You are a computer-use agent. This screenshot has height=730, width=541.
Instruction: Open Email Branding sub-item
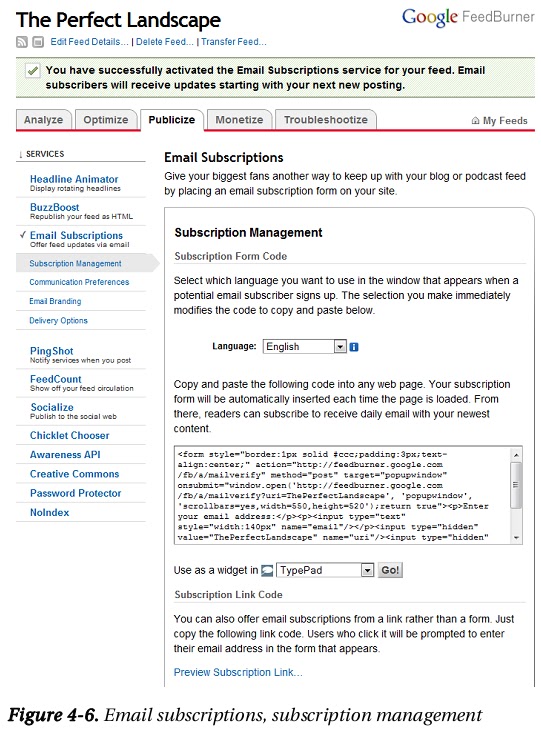(55, 301)
